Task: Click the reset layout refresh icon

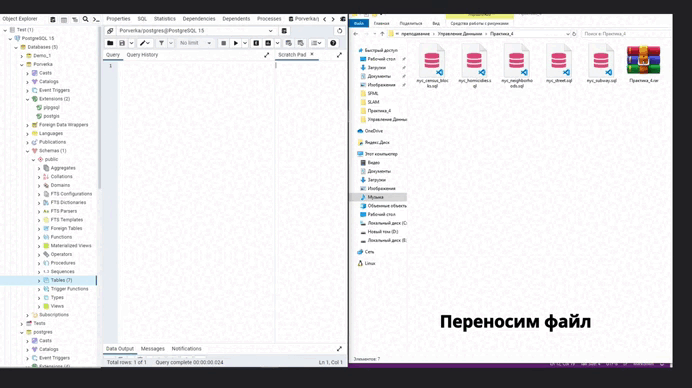Action: coord(339,31)
